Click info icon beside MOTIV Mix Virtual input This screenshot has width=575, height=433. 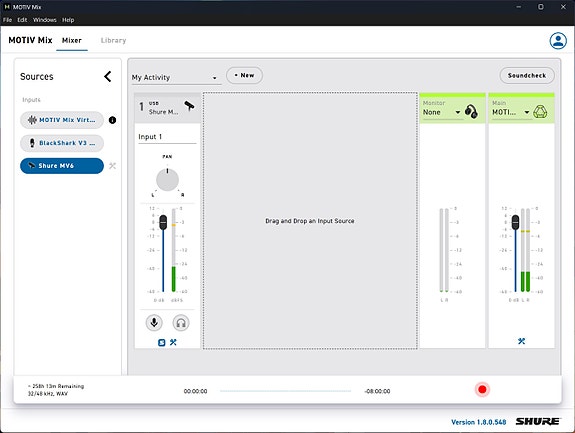113,120
